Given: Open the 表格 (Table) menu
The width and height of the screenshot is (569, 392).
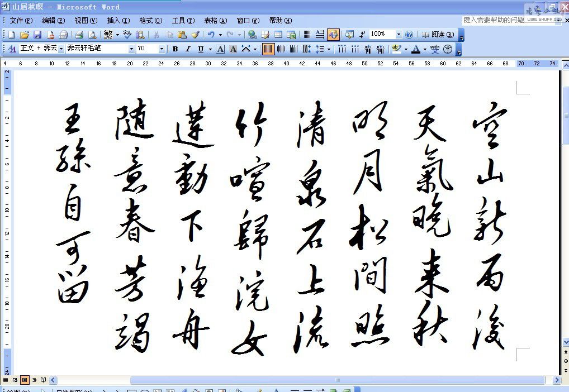Looking at the screenshot, I should coord(215,21).
